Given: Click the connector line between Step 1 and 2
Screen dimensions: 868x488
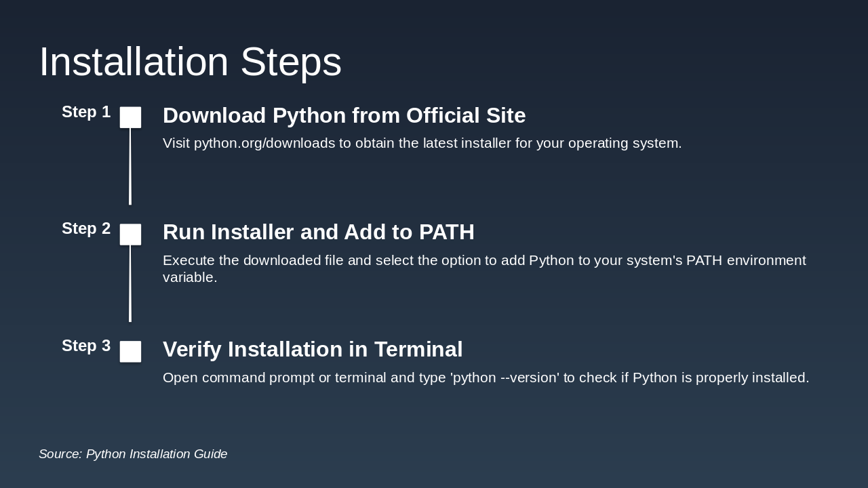Looking at the screenshot, I should (x=130, y=166).
